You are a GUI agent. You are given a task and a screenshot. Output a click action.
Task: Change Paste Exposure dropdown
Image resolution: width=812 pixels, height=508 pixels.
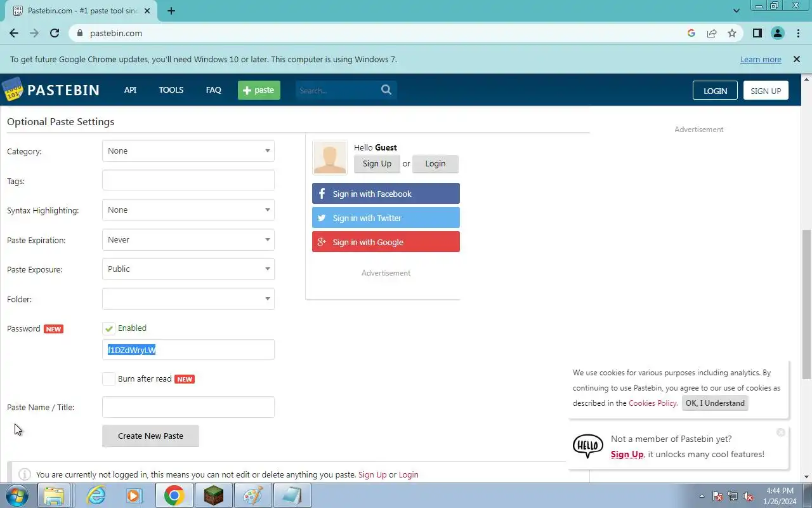pyautogui.click(x=188, y=269)
